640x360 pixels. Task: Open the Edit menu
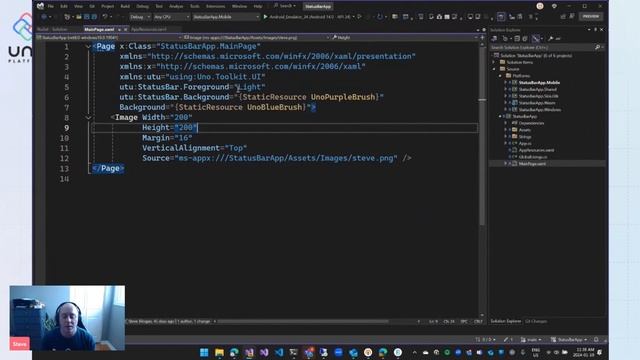coord(64,7)
